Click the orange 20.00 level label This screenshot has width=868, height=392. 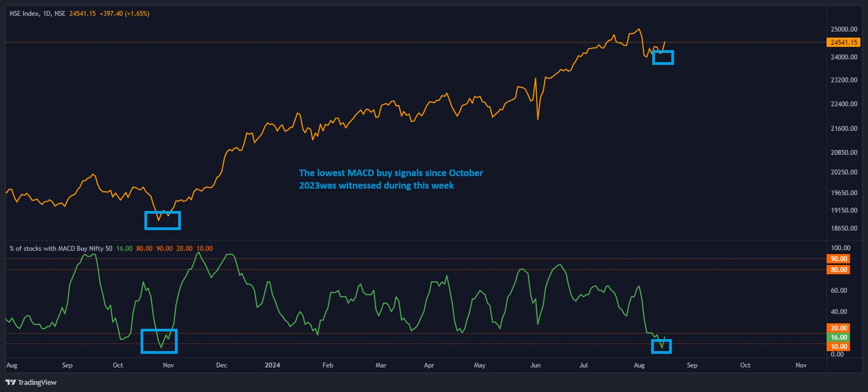pos(839,328)
